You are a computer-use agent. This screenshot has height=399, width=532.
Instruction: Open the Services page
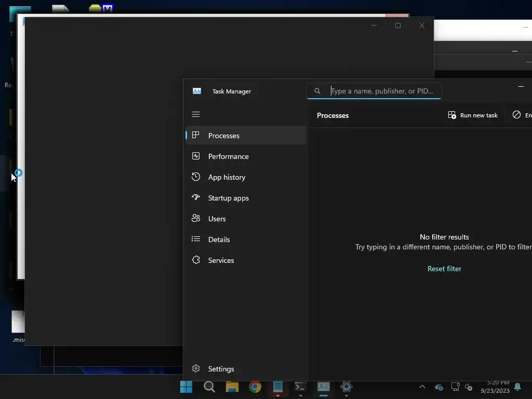[x=246, y=260]
